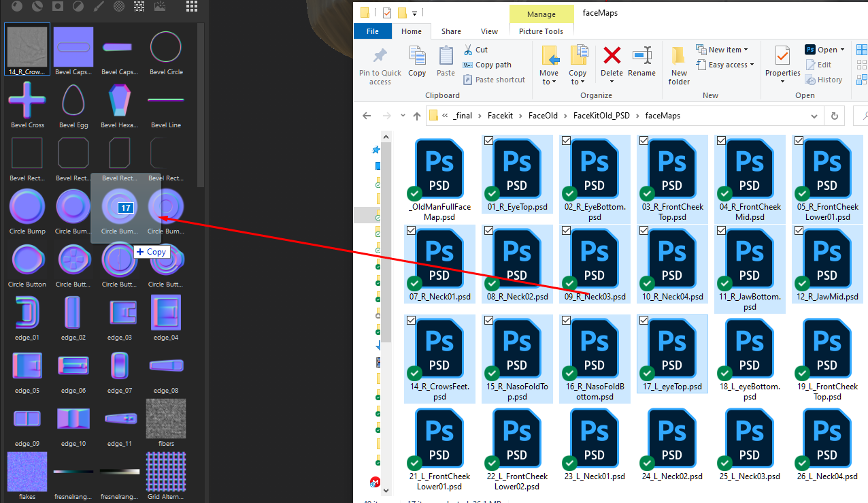Open the Brushes filter icon in the shelf

[x=99, y=6]
